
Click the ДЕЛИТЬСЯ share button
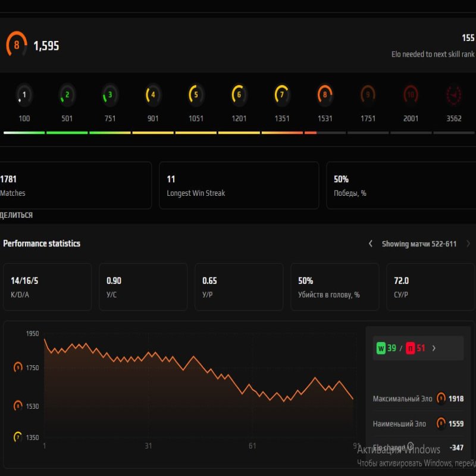point(17,215)
